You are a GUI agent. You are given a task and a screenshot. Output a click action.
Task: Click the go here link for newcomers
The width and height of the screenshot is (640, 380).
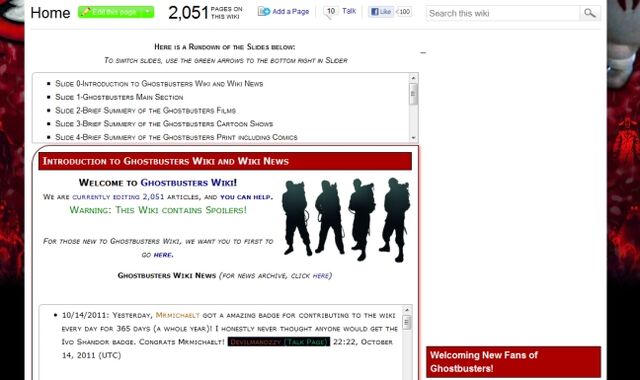tap(163, 255)
